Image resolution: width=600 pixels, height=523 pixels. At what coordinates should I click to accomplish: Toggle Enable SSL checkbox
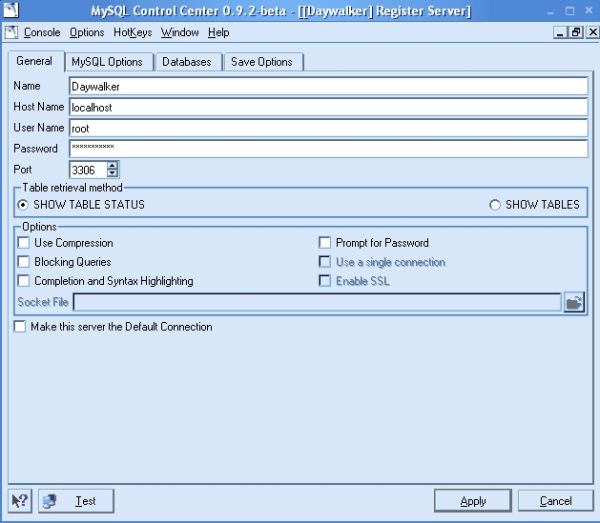click(325, 281)
